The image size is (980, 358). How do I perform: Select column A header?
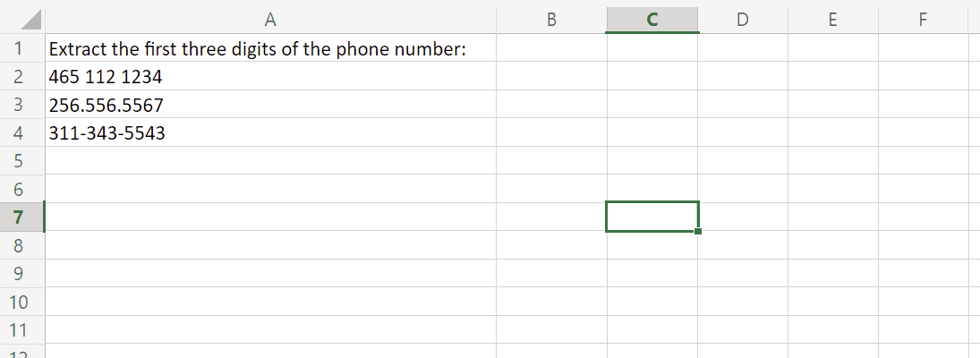pos(270,19)
